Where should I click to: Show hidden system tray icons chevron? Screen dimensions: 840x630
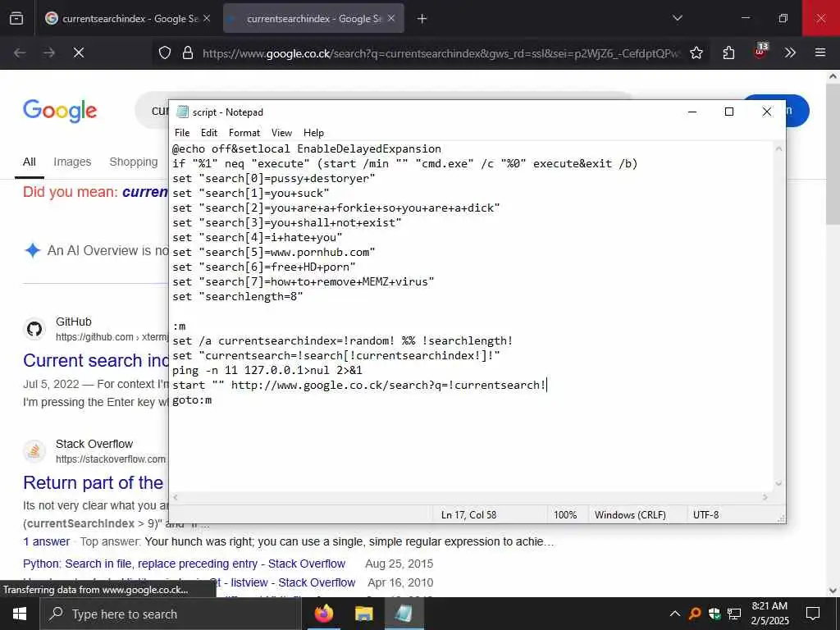(x=675, y=614)
